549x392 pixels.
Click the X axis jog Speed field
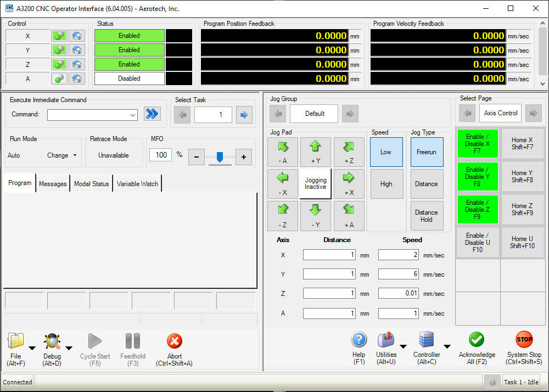coord(399,255)
